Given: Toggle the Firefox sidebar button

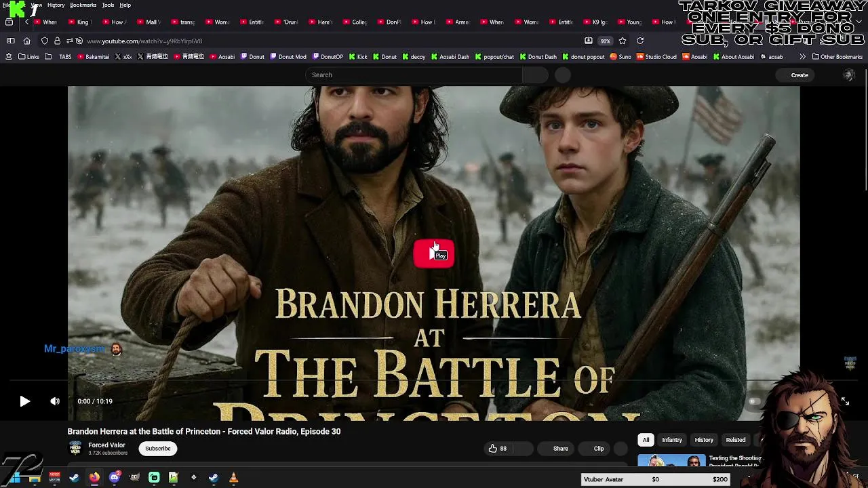Looking at the screenshot, I should click(11, 41).
